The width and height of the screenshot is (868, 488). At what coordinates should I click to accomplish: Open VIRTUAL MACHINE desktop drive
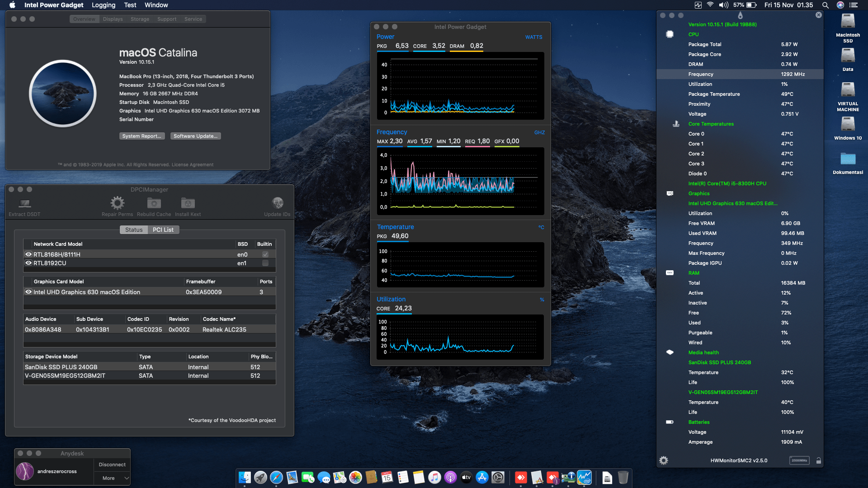click(x=848, y=97)
